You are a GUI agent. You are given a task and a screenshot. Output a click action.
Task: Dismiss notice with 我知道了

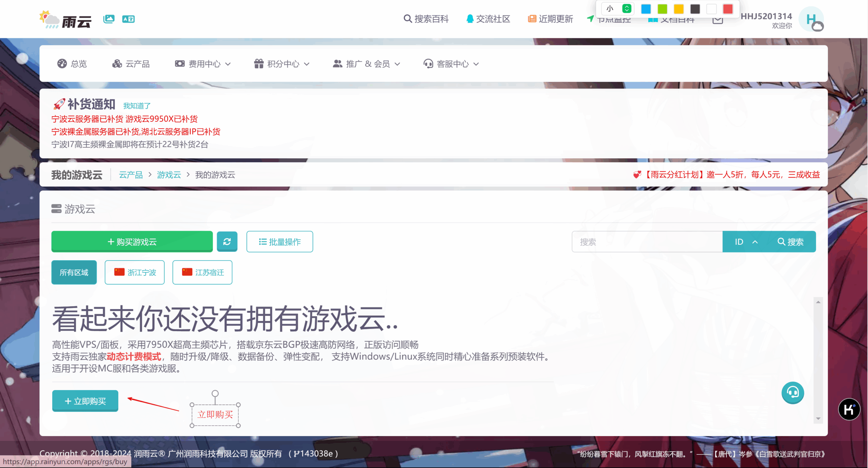[137, 106]
